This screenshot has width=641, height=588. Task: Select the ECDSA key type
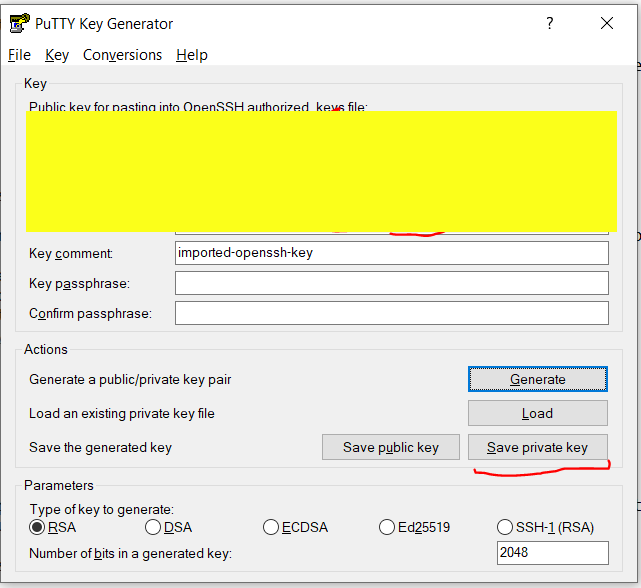[271, 527]
